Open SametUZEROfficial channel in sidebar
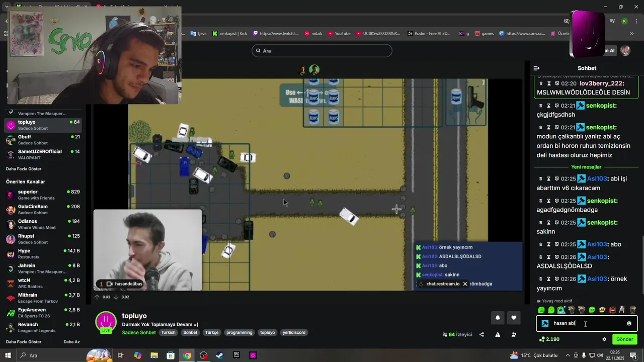Image resolution: width=644 pixels, height=362 pixels. [43, 154]
